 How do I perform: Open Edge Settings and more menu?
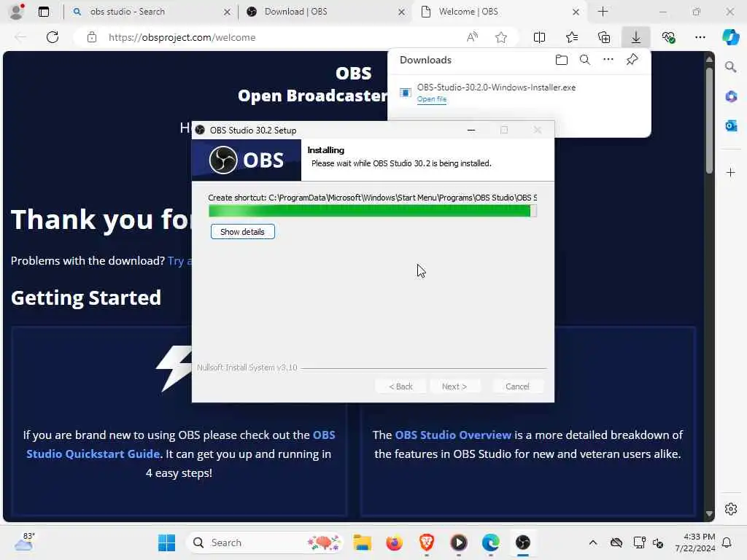click(700, 37)
